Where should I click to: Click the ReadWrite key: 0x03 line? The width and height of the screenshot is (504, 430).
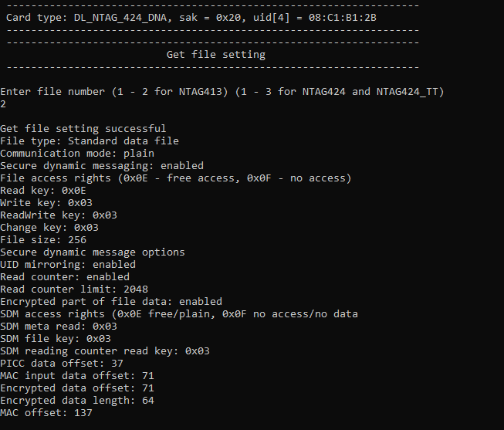[x=59, y=215]
